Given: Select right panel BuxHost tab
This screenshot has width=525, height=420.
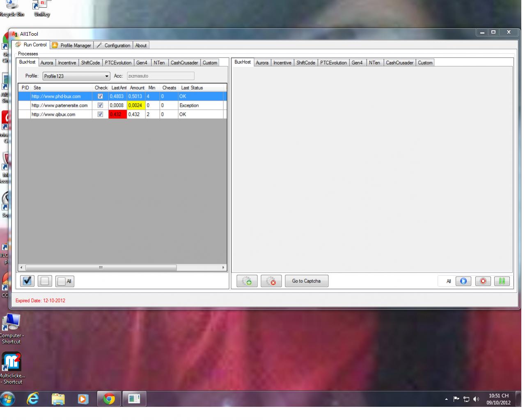Looking at the screenshot, I should coord(243,62).
